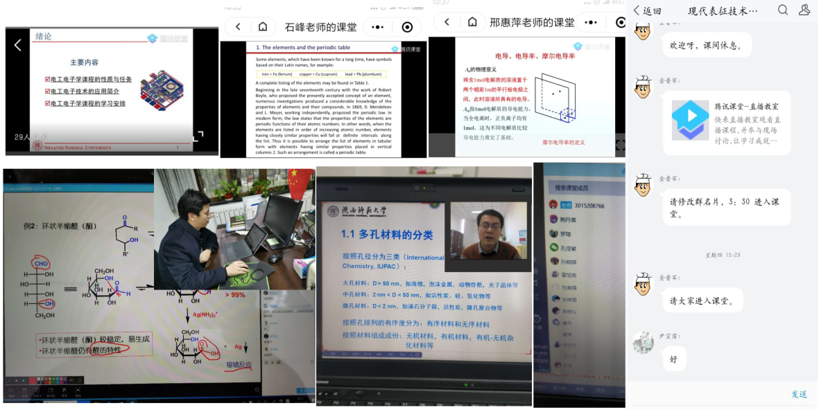Enter fullscreen on the 绪论 lecture video
819x410 pixels.
coord(197,135)
